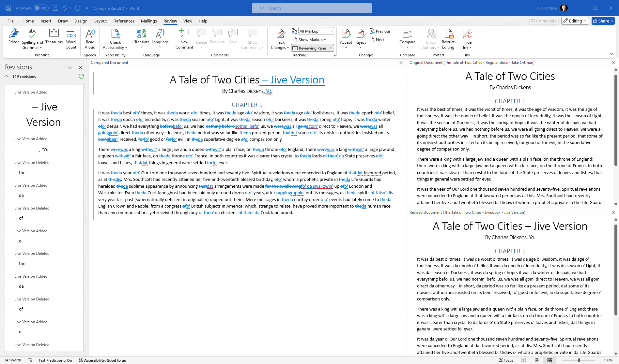Open Reviewing Pane dropdown arrow
The image size is (619, 364).
(331, 48)
